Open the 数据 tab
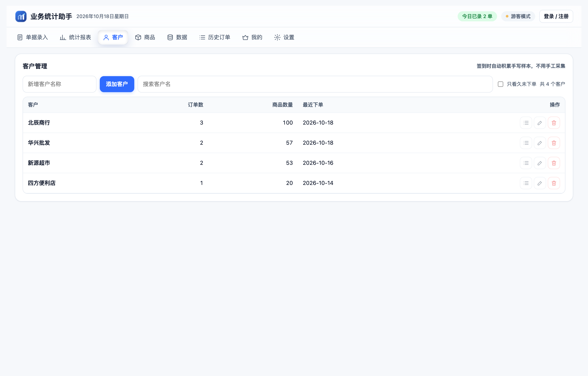The image size is (588, 376). click(177, 37)
